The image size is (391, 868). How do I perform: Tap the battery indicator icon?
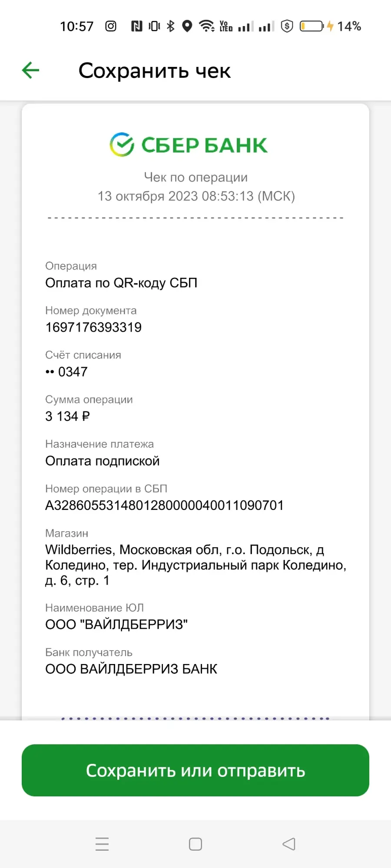click(311, 26)
